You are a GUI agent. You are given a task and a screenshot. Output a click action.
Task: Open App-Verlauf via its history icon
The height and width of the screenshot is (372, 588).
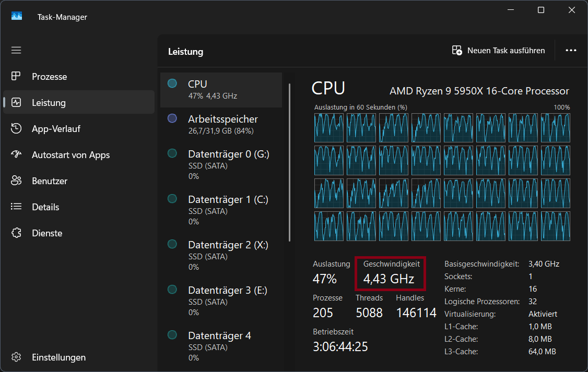16,129
